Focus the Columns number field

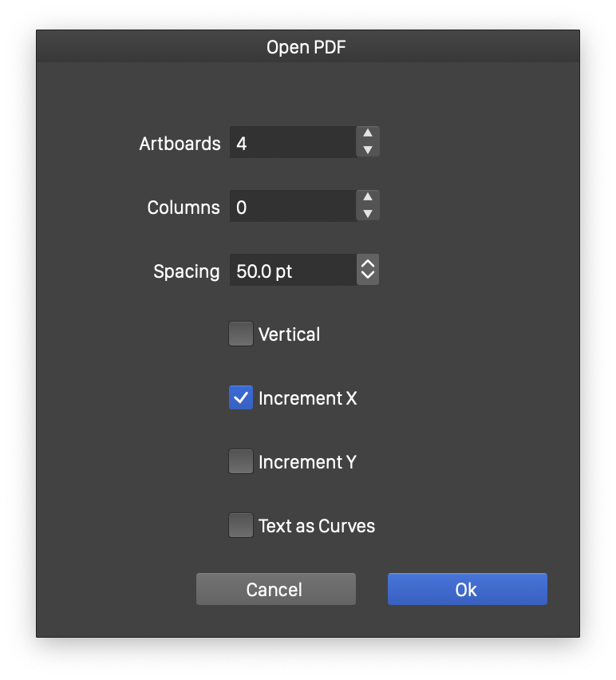[292, 207]
